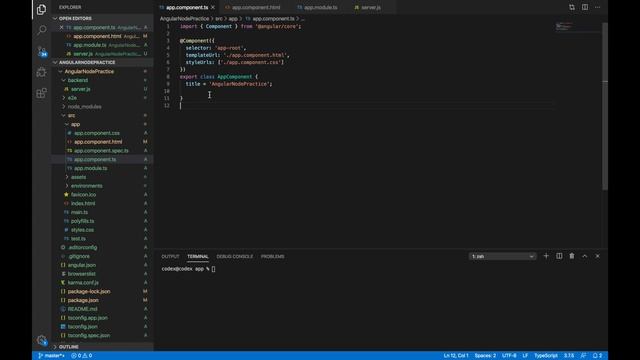Click Ln 12, Col 1 in status bar
The width and height of the screenshot is (640, 360).
coord(456,356)
